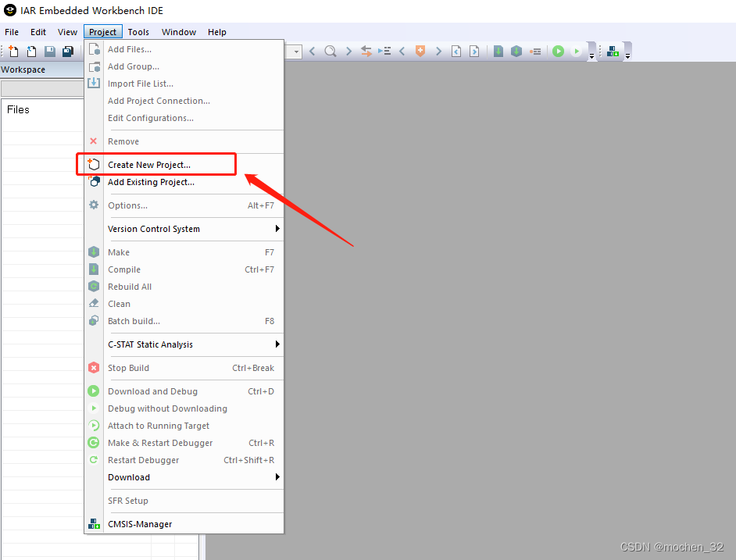The height and width of the screenshot is (560, 736).
Task: Open the View menu
Action: click(x=68, y=32)
